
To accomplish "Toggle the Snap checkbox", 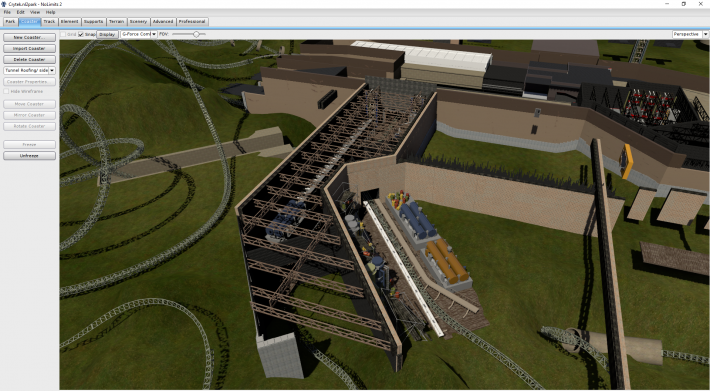I will pos(81,34).
